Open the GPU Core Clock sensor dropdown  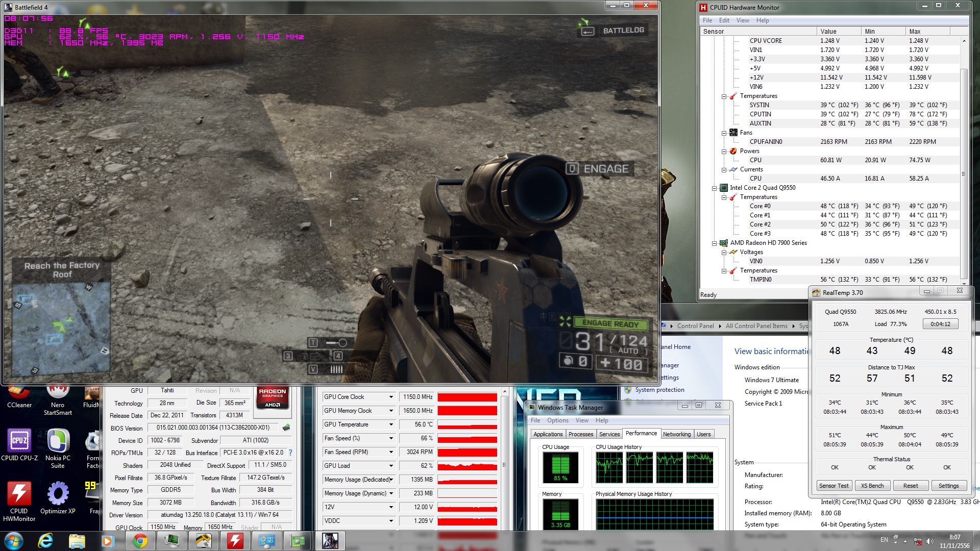tap(391, 397)
